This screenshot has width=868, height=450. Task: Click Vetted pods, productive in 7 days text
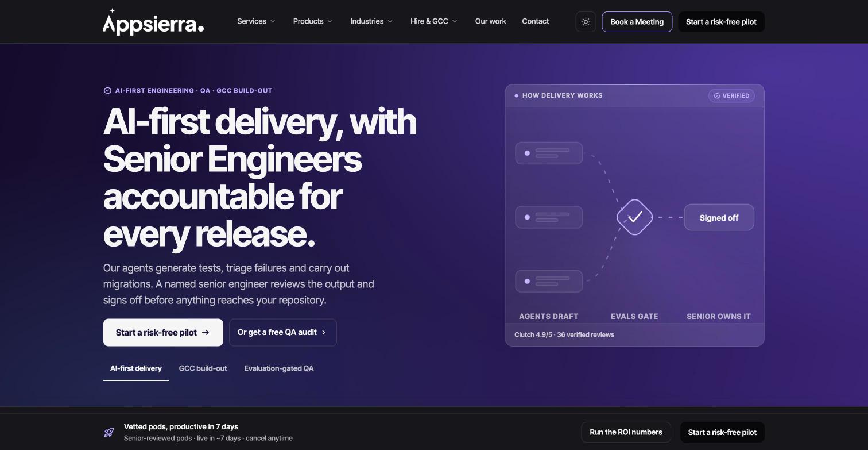(x=181, y=426)
